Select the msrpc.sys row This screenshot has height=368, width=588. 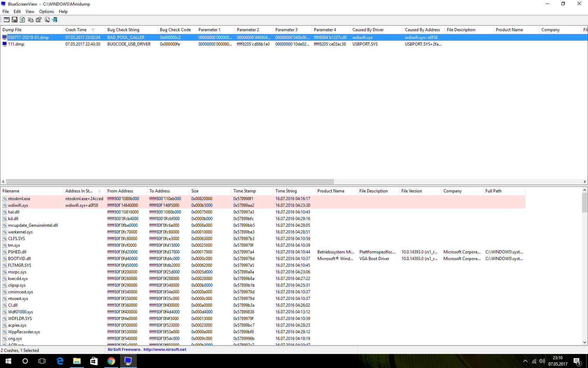(x=262, y=272)
